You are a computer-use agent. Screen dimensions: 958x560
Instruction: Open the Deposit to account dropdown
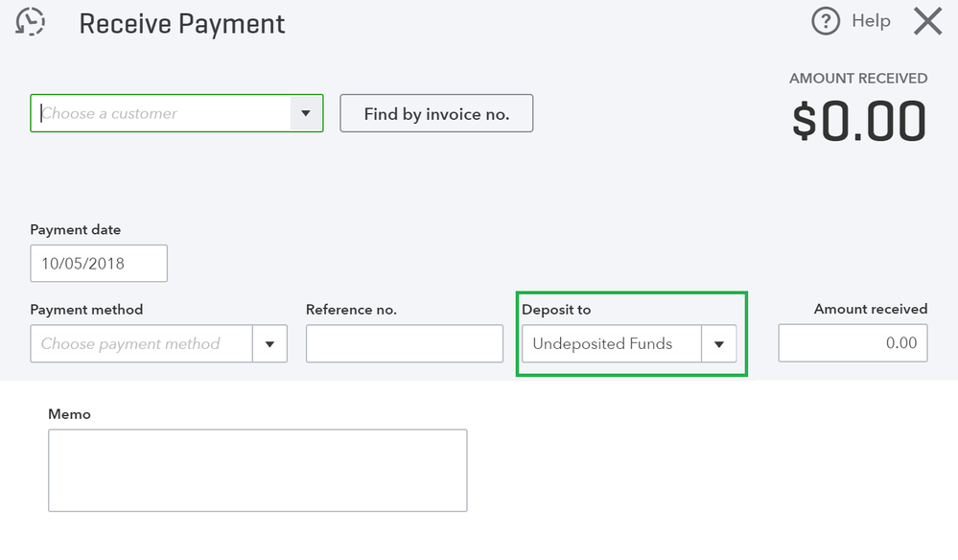pos(718,343)
